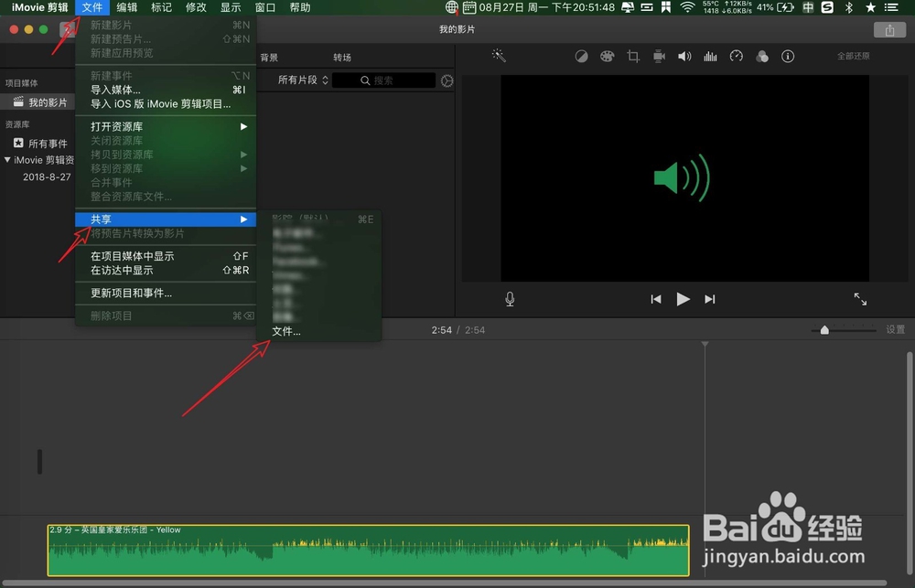This screenshot has height=588, width=915.
Task: Select the 2018-8-27 event
Action: point(47,176)
